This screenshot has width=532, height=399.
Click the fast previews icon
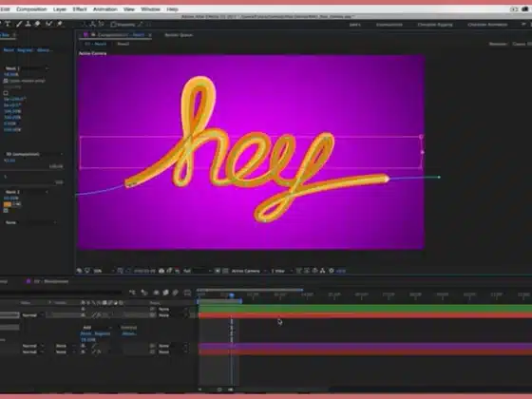point(307,271)
